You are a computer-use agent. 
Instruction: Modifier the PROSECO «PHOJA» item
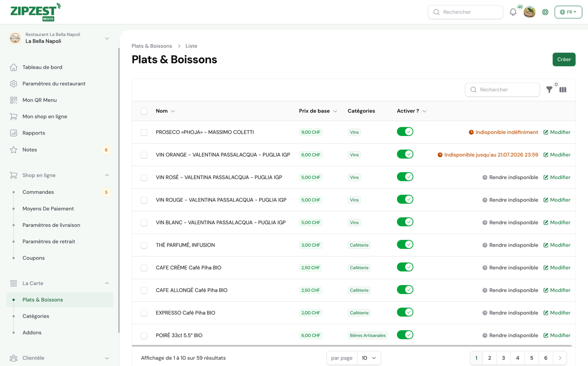point(557,132)
